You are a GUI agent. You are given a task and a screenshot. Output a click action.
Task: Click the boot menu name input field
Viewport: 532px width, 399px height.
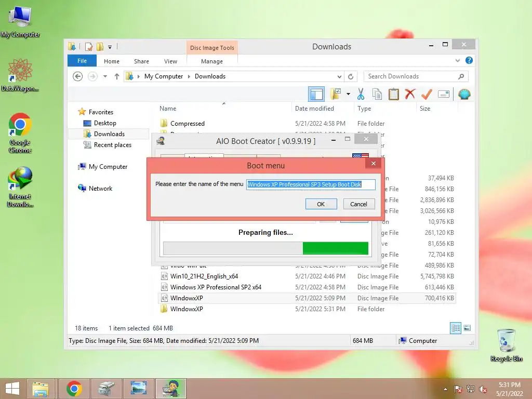(x=311, y=184)
